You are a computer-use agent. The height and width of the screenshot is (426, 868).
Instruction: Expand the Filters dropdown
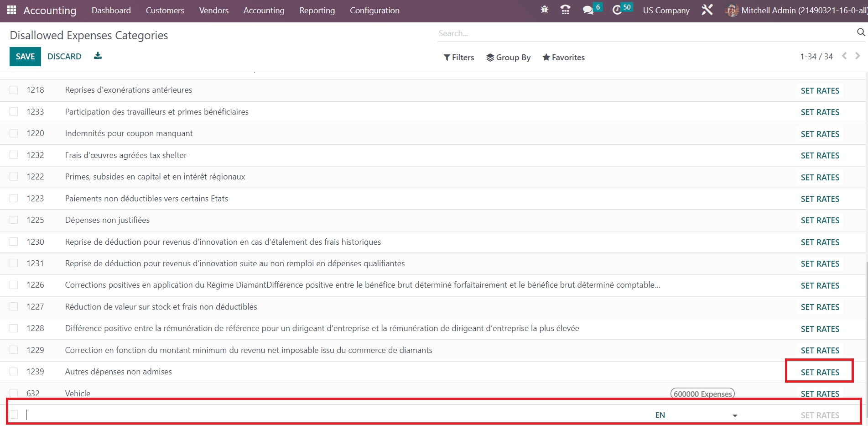(x=459, y=58)
